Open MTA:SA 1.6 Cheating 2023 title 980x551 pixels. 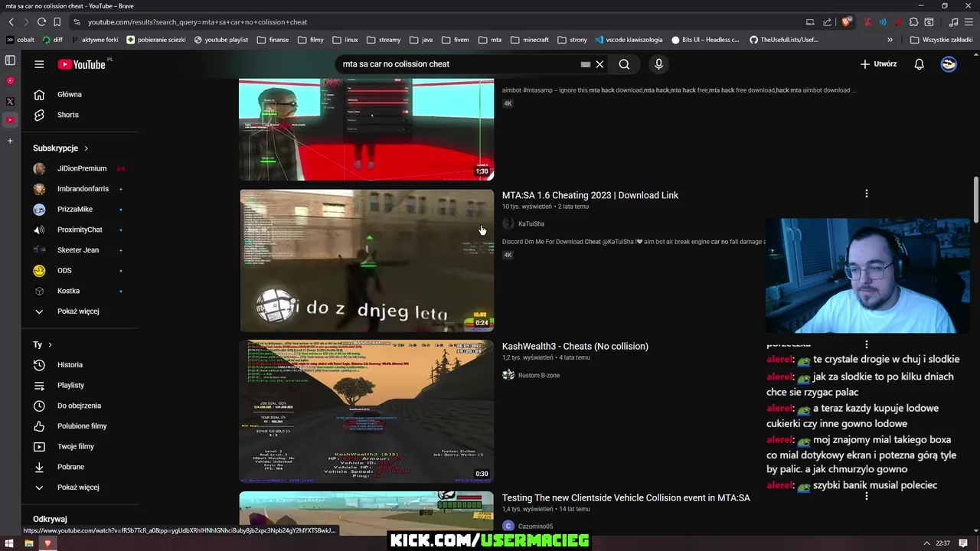tap(590, 195)
